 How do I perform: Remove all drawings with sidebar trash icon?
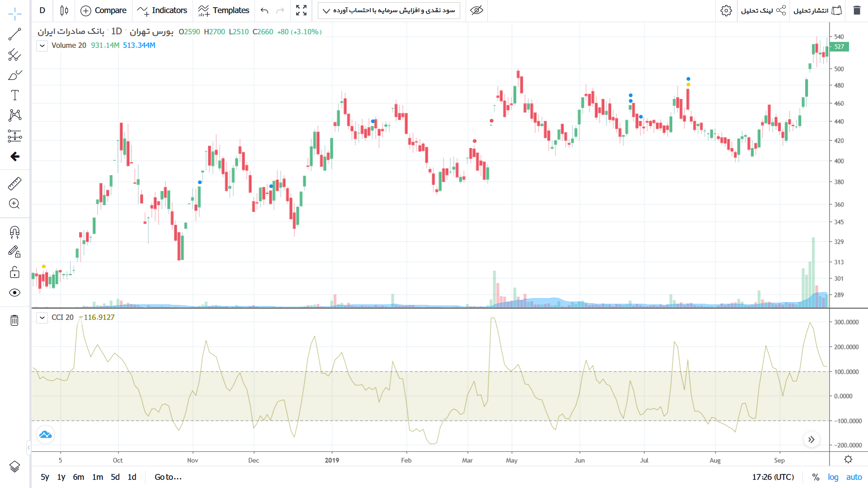click(x=15, y=320)
